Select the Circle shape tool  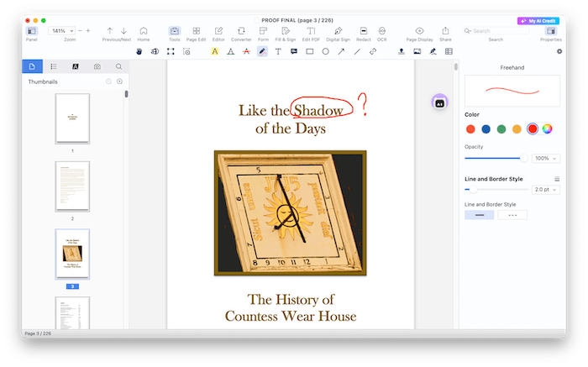(326, 51)
